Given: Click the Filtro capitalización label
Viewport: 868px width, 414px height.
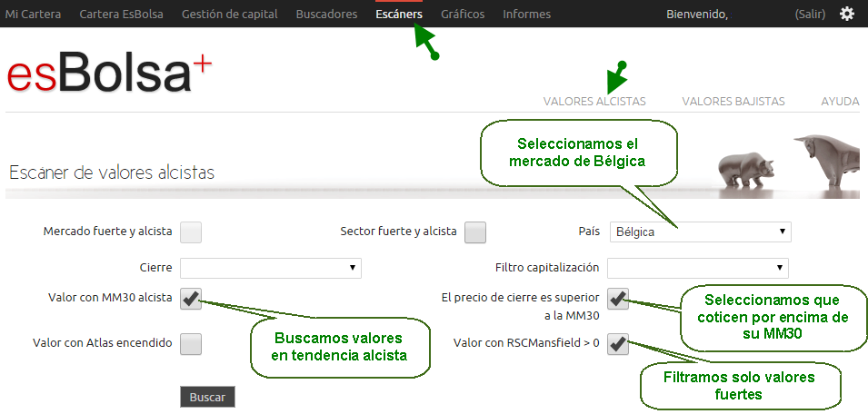Looking at the screenshot, I should (x=547, y=268).
